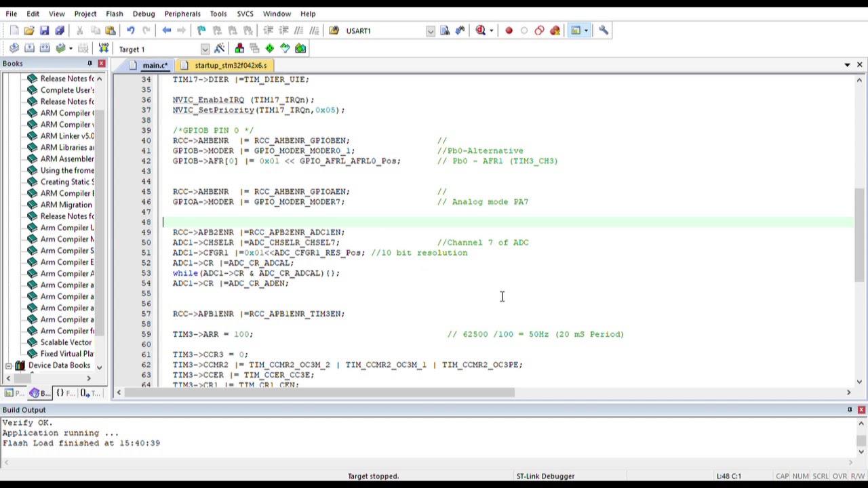This screenshot has height=488, width=868.
Task: Build the target files
Action: [x=29, y=48]
